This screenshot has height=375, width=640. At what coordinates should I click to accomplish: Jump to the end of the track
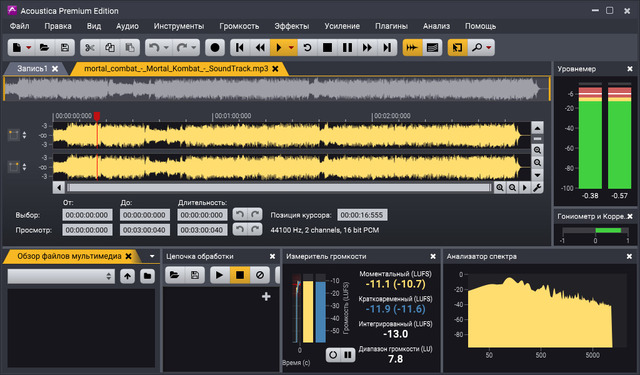(x=387, y=48)
